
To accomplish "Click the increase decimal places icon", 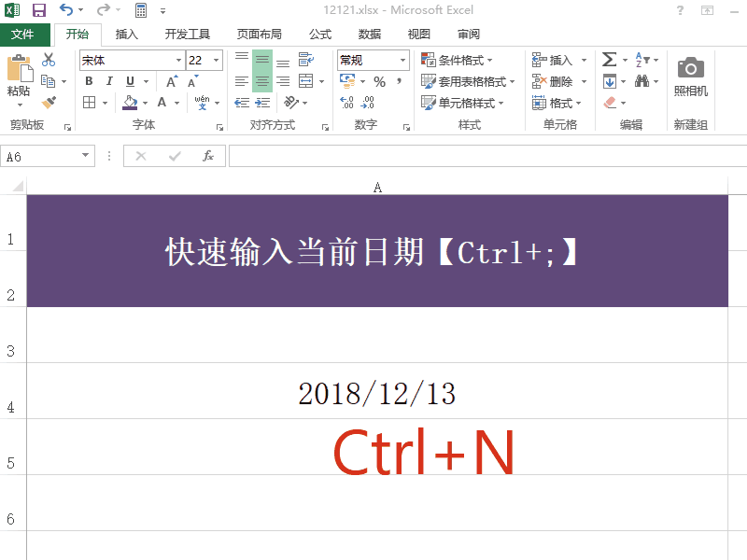I will (x=345, y=100).
